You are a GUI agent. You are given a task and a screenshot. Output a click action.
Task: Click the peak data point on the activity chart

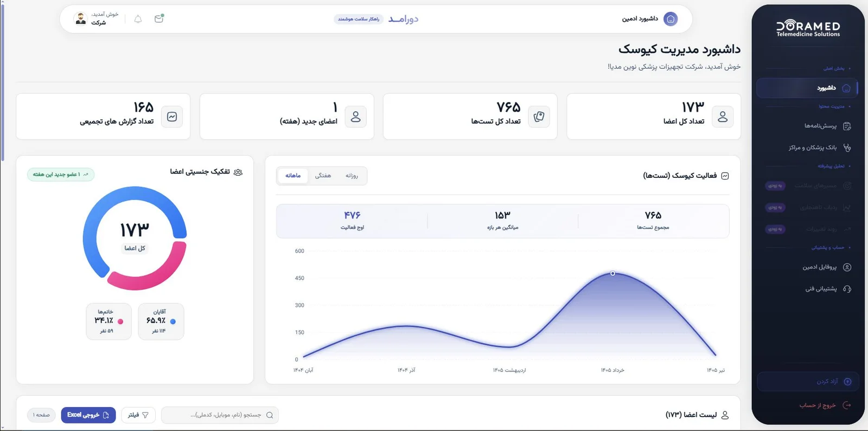tap(612, 273)
